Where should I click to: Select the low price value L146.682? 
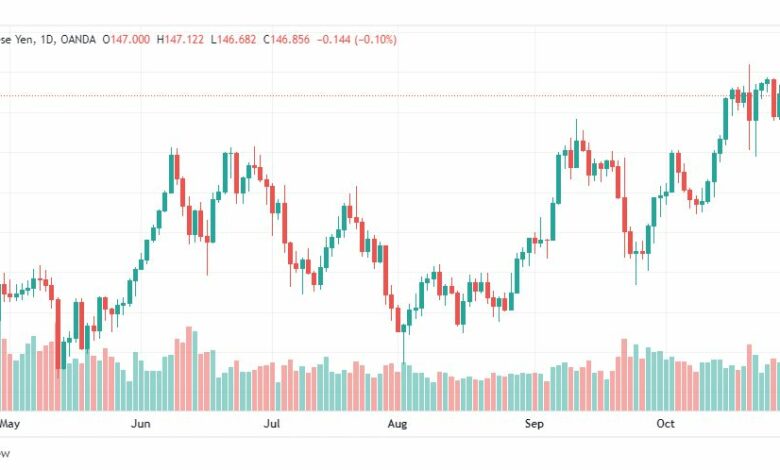tap(233, 39)
